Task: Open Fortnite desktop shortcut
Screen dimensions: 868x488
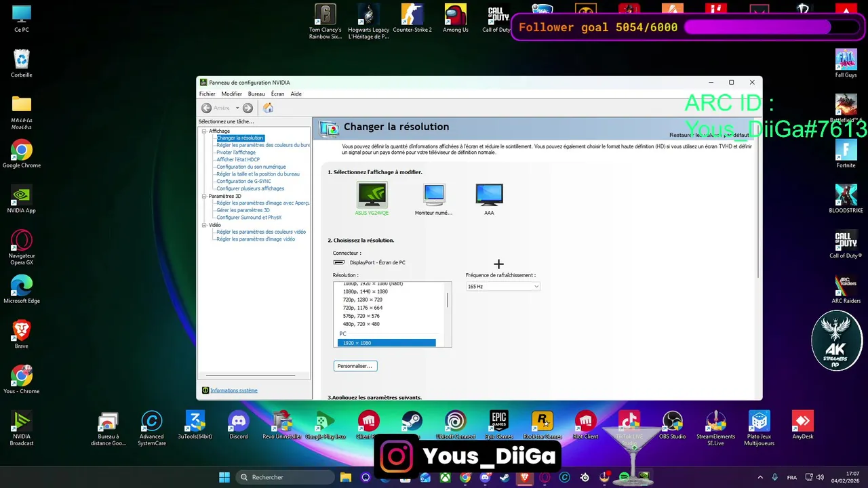Action: (846, 155)
